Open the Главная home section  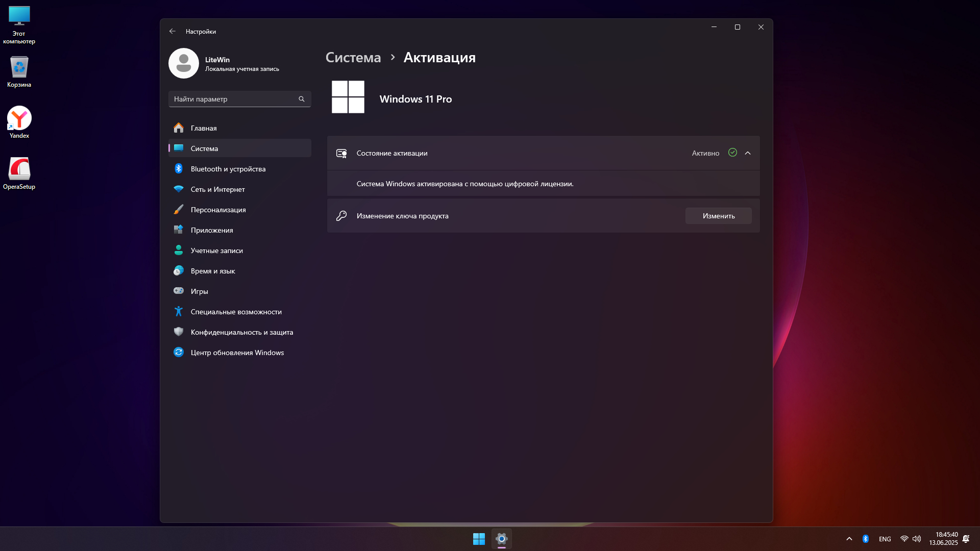point(204,128)
